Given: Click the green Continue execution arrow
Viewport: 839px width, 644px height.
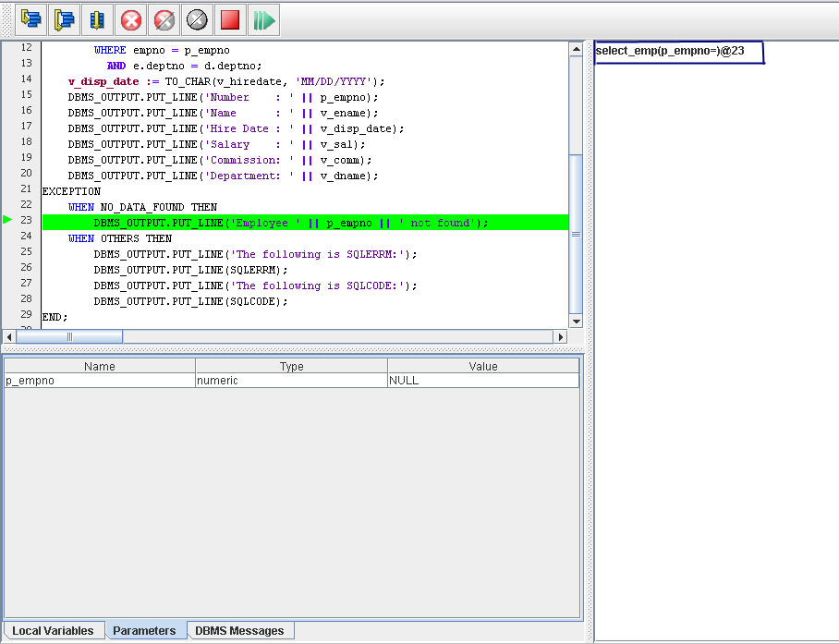Looking at the screenshot, I should tap(263, 18).
